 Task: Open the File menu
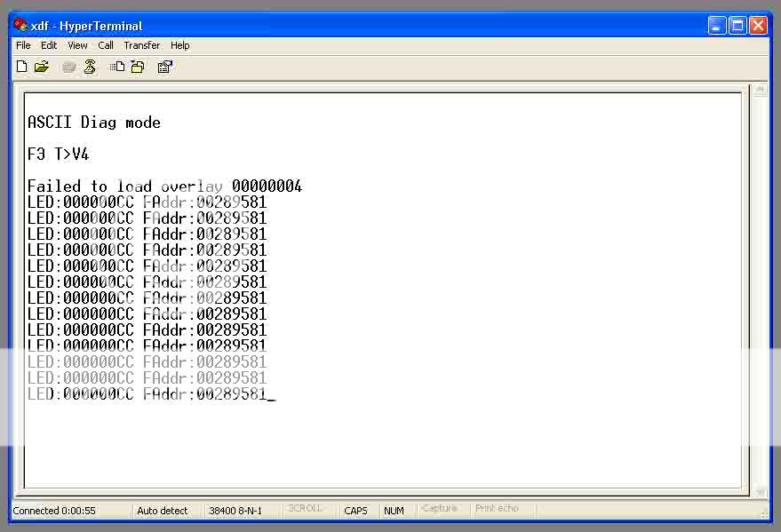coord(23,45)
